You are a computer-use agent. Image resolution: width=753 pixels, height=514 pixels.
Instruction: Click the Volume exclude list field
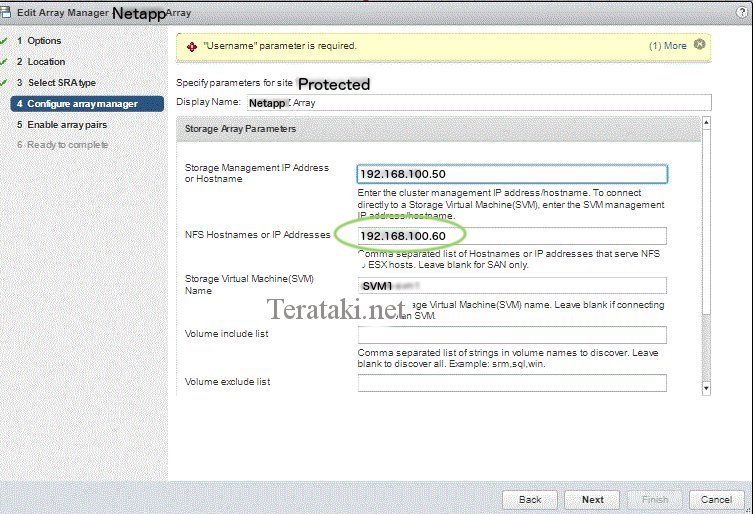tap(512, 383)
